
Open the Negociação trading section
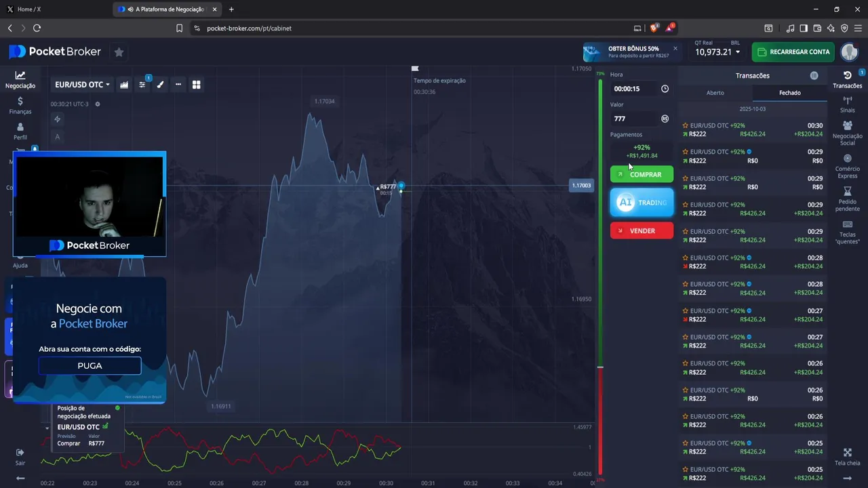[20, 80]
